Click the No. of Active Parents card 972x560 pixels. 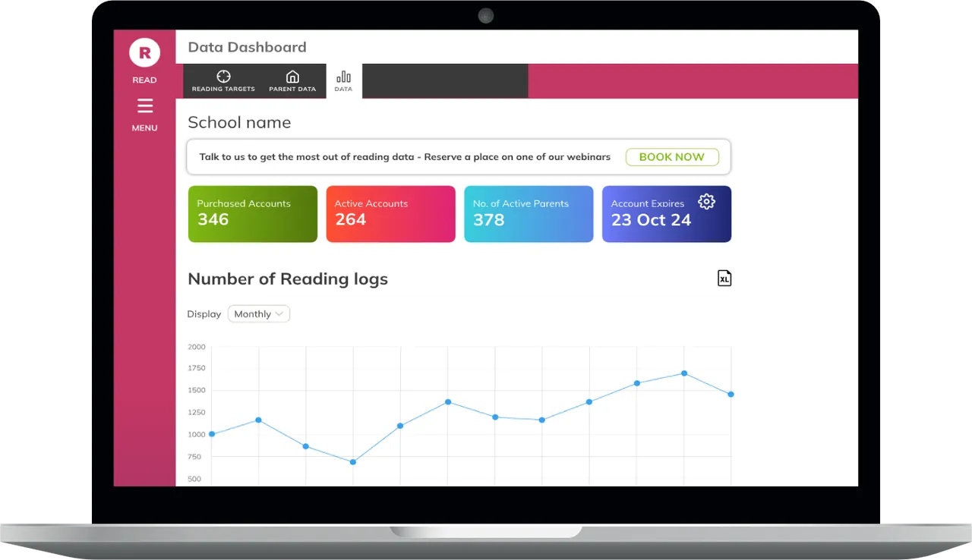529,214
